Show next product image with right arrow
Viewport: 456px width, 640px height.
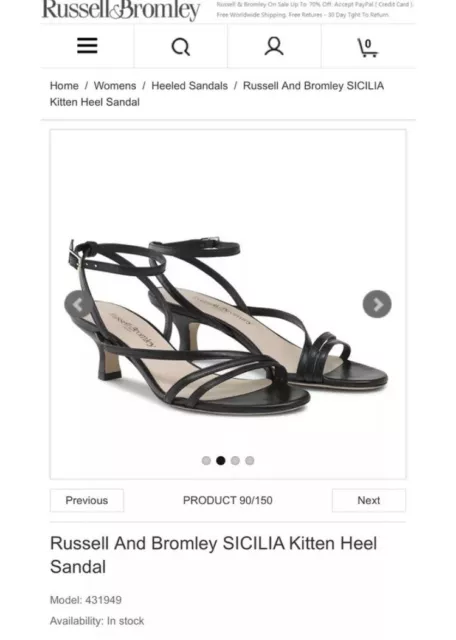click(377, 304)
